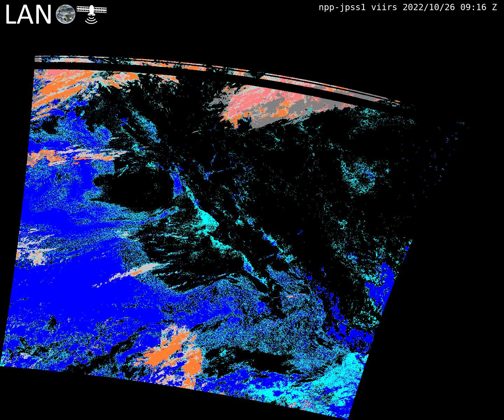The height and width of the screenshot is (420, 504).
Task: Click the satellite cloud classification image
Action: pyautogui.click(x=234, y=237)
